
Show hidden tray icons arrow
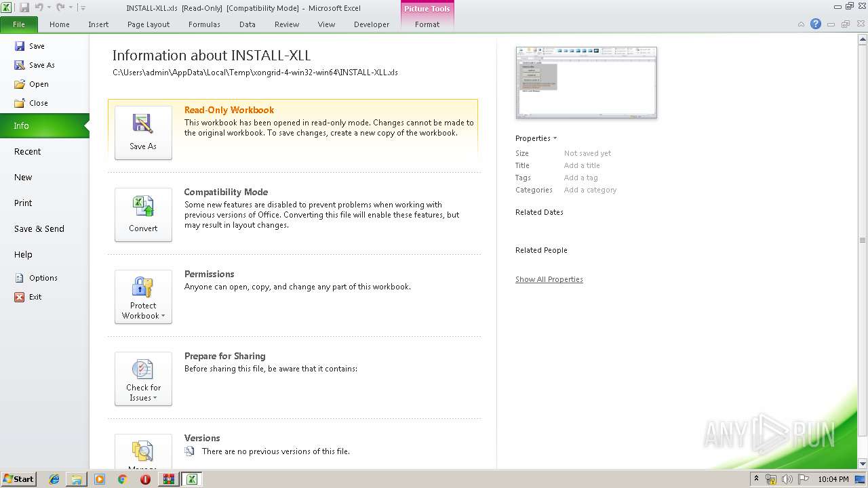[x=757, y=479]
